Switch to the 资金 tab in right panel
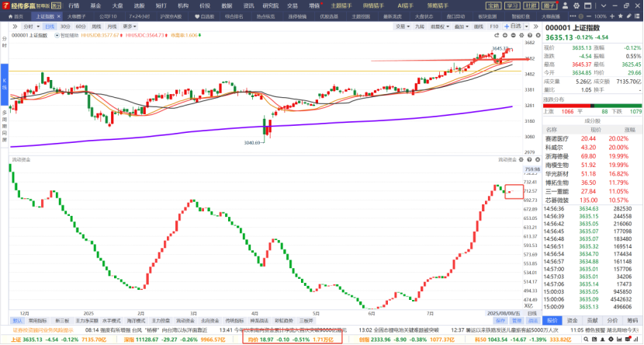 [x=573, y=319]
